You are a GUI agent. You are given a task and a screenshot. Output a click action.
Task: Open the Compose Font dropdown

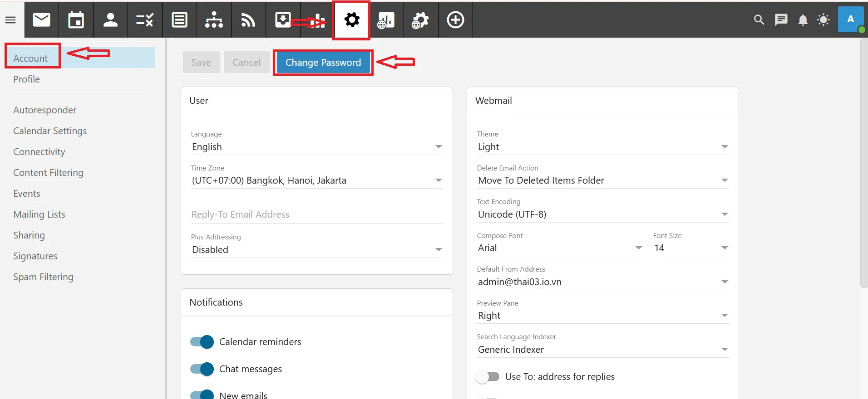559,248
